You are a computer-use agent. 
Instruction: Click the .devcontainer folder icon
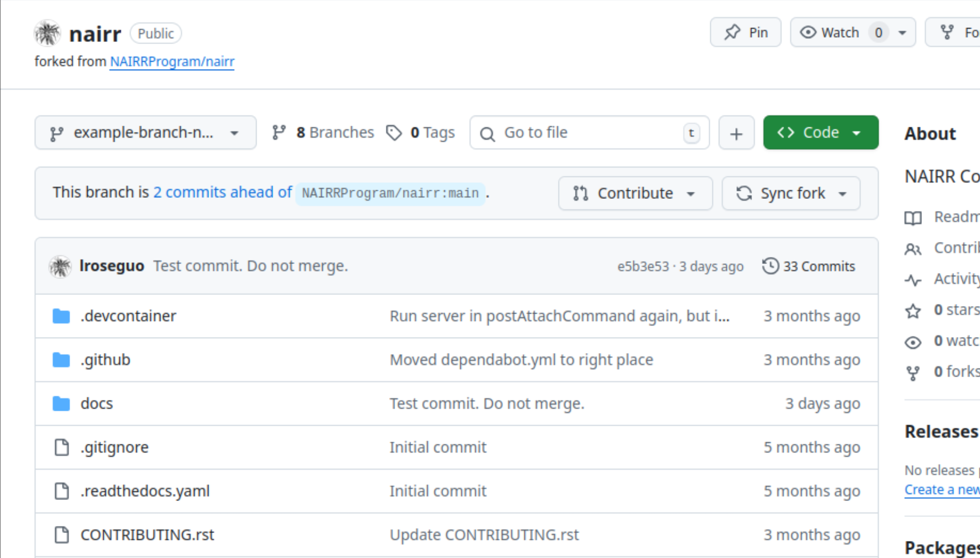(61, 316)
